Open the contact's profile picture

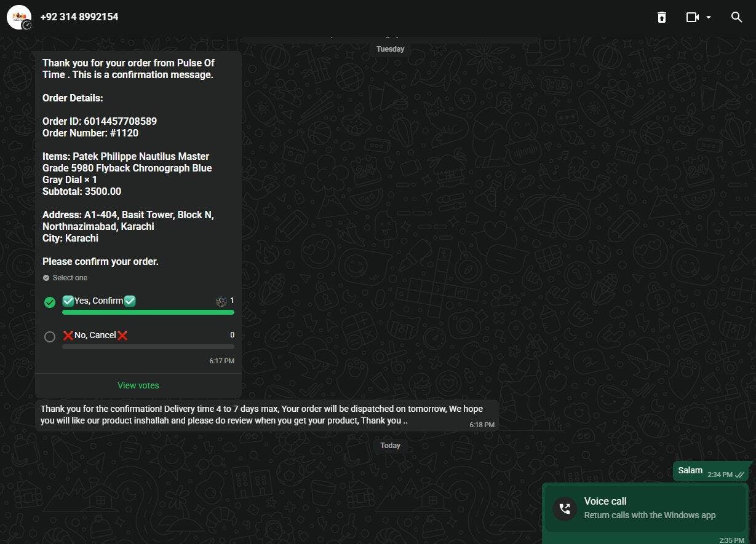tap(18, 17)
